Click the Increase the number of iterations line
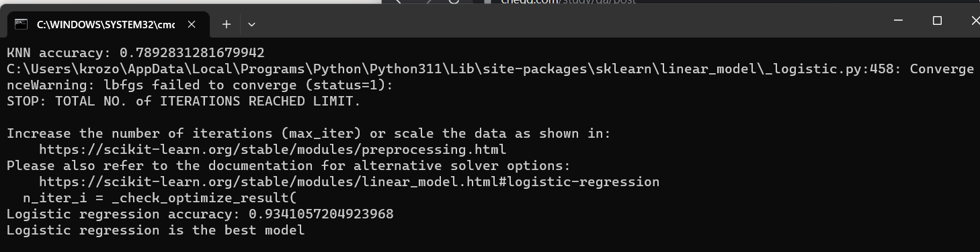980x252 pixels. 308,133
